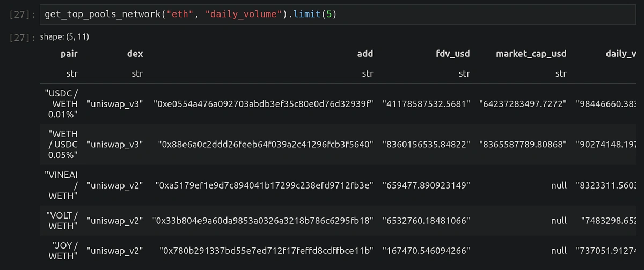
Task: Select the fdv value "659477.890923149"
Action: (426, 185)
